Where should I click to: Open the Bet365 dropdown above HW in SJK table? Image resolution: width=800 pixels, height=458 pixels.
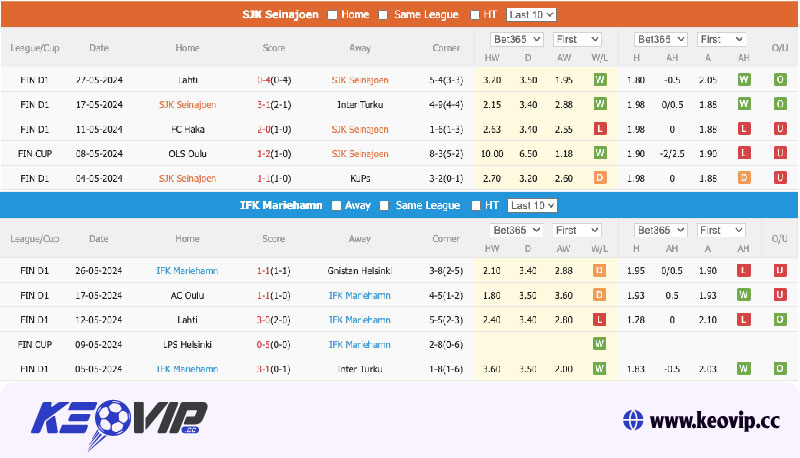pos(515,39)
